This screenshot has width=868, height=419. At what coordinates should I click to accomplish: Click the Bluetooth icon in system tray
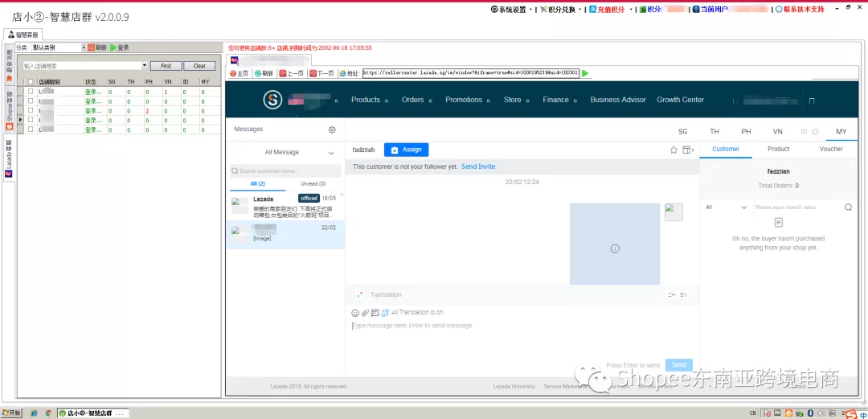[x=810, y=413]
